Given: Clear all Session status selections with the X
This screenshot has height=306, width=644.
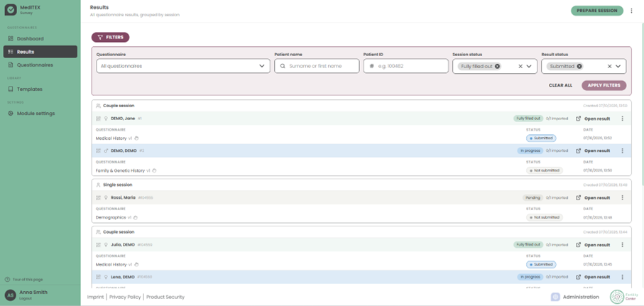Looking at the screenshot, I should (x=520, y=66).
